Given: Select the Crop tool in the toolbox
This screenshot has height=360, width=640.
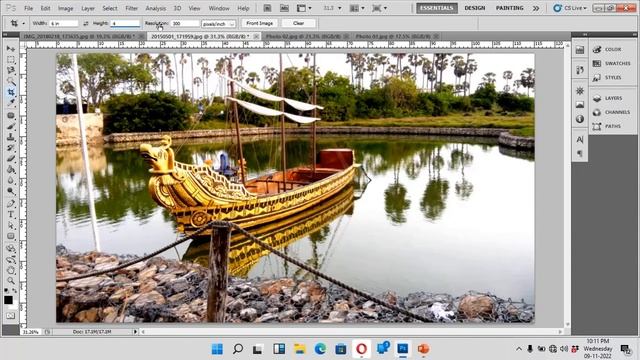Looking at the screenshot, I should 11,93.
